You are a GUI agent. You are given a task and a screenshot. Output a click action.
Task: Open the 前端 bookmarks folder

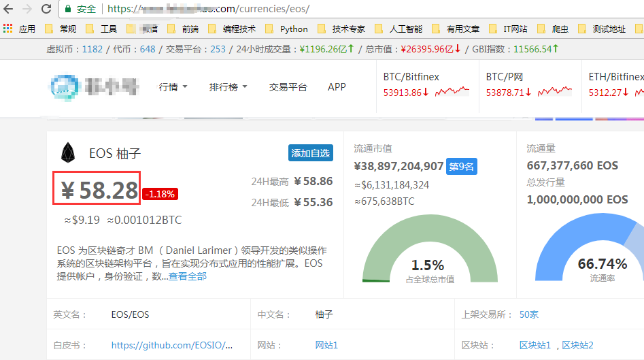pyautogui.click(x=183, y=29)
